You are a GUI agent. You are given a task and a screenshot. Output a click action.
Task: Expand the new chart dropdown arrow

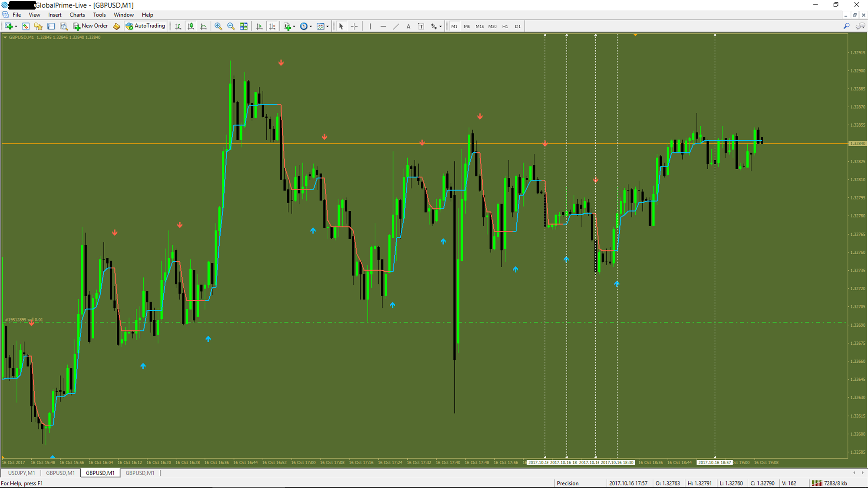click(x=16, y=26)
